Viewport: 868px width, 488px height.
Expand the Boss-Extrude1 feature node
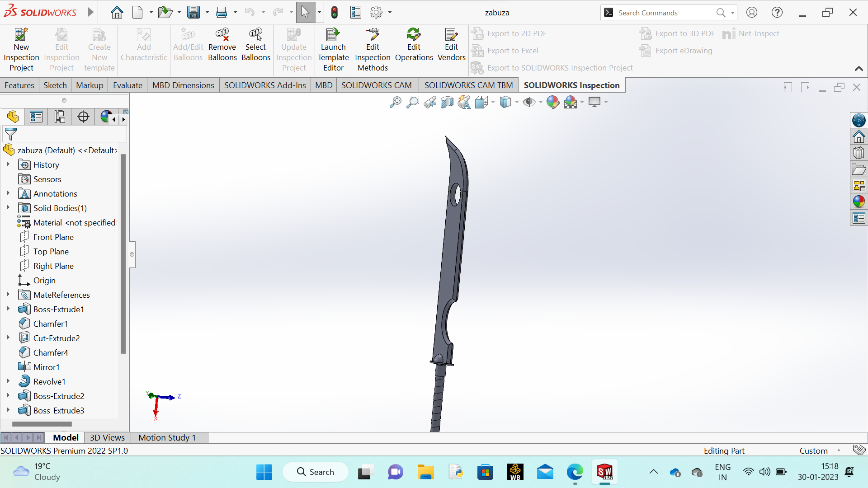pos(8,309)
